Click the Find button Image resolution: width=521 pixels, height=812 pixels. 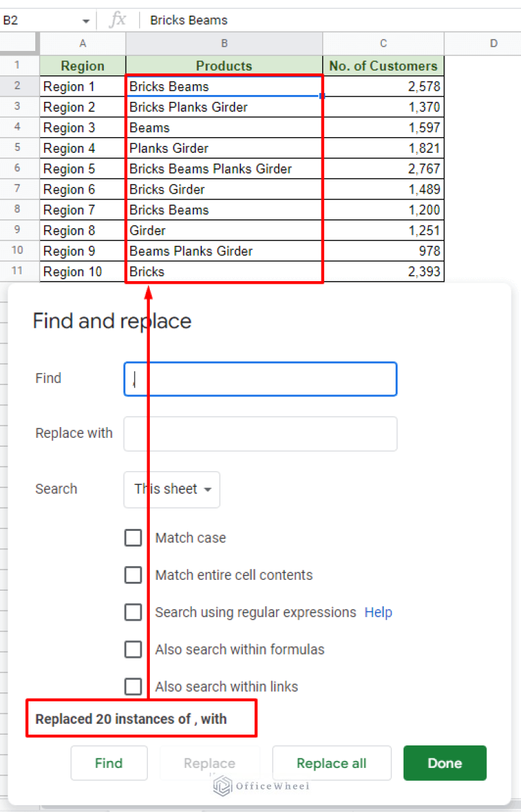click(109, 762)
